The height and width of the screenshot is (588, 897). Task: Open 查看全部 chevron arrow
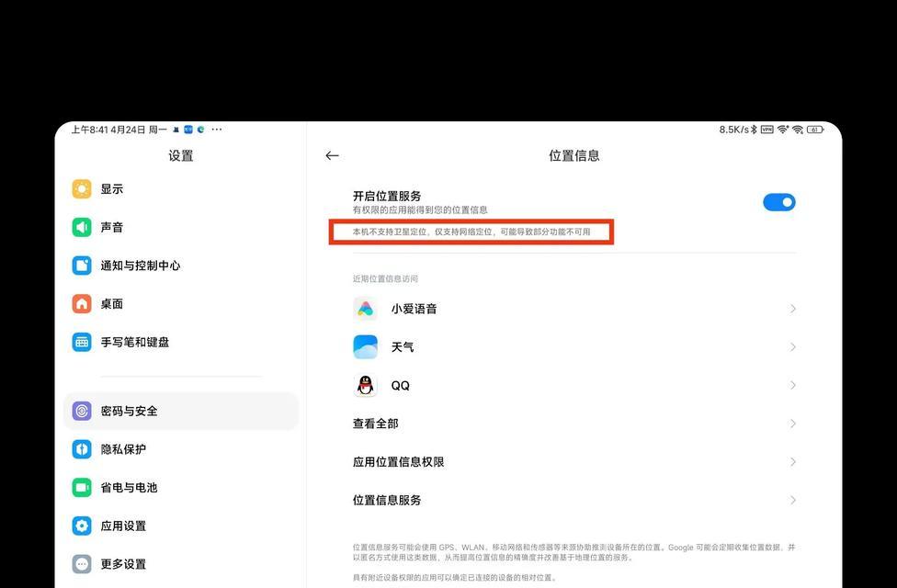(792, 424)
